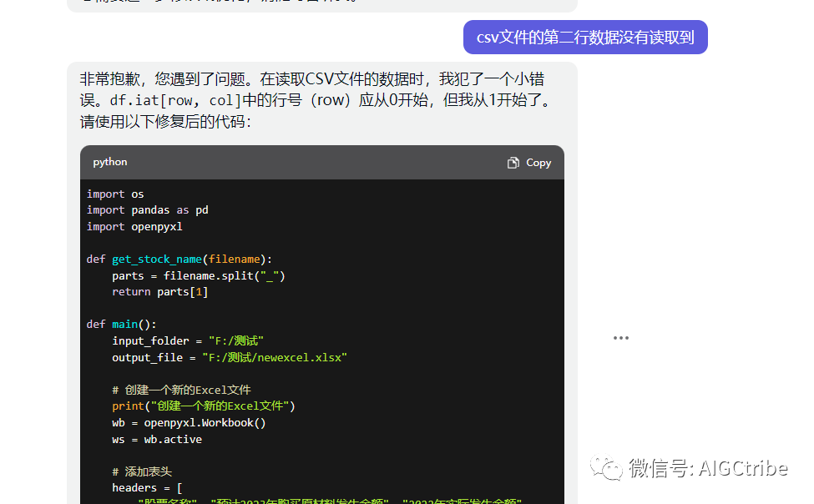Screen dimensions: 814x504
Task: Click the print statement line
Action: tap(204, 406)
